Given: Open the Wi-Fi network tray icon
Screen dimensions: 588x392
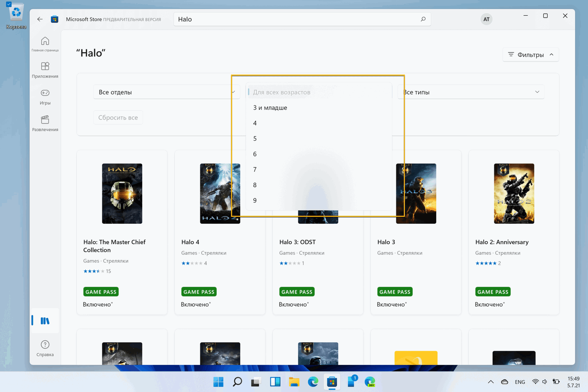Looking at the screenshot, I should [x=535, y=382].
